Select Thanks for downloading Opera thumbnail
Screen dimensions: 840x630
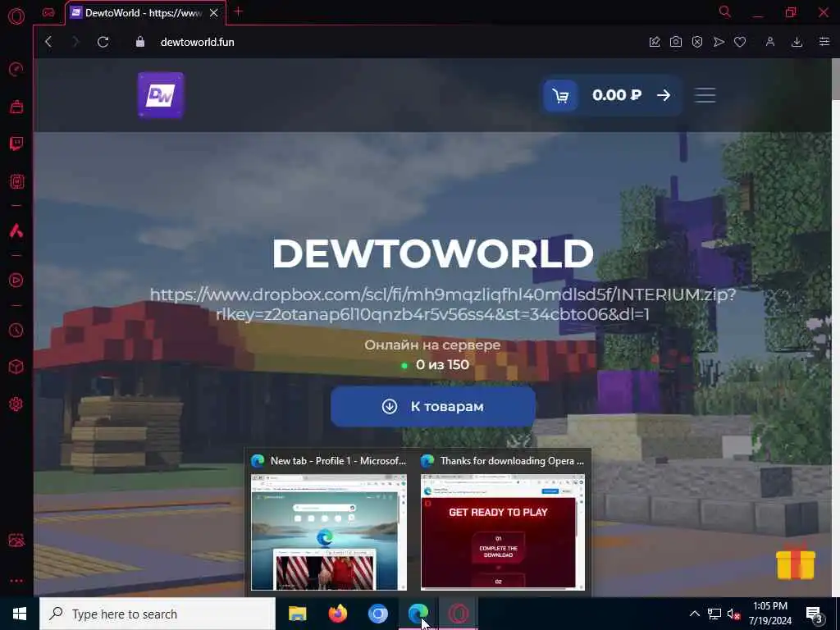click(x=503, y=523)
